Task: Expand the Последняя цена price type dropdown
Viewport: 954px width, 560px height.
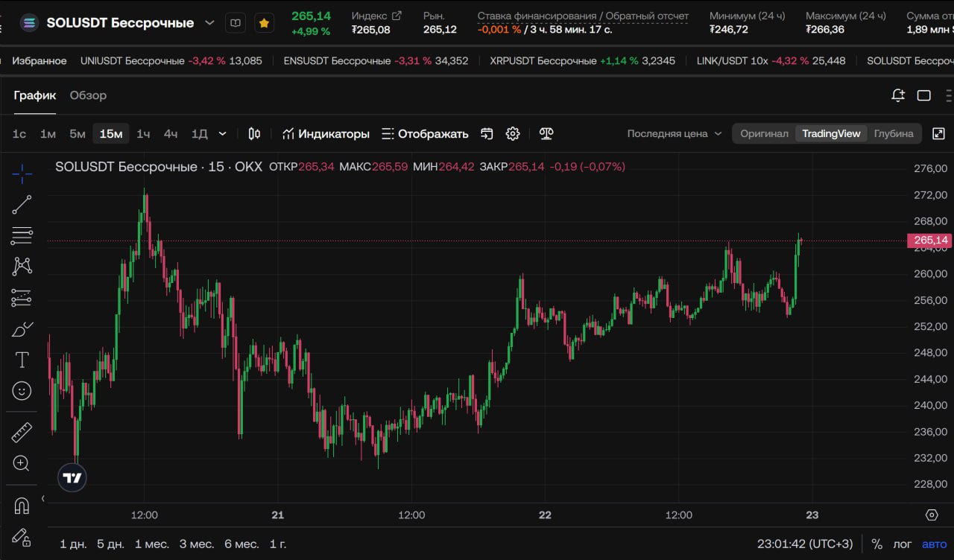Action: click(675, 134)
